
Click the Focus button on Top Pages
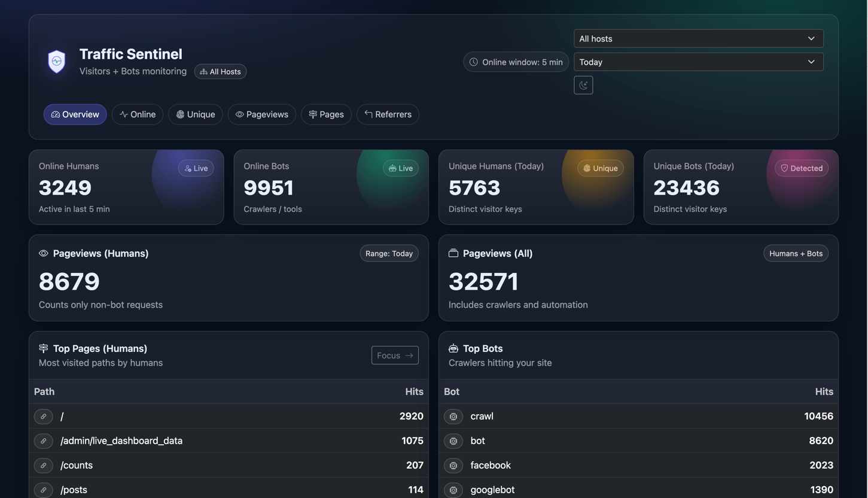[394, 355]
